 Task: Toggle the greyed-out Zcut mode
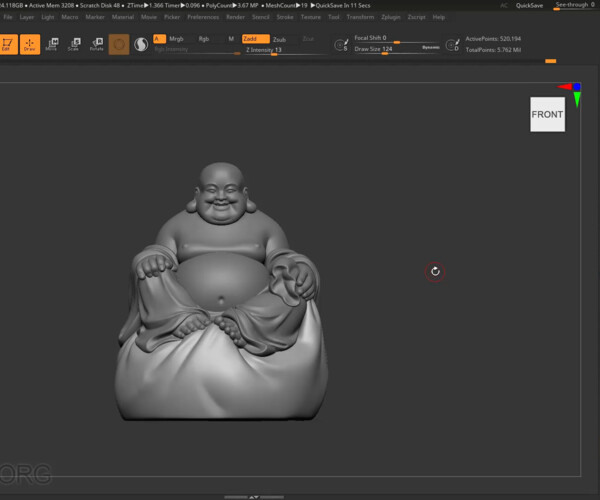(308, 39)
